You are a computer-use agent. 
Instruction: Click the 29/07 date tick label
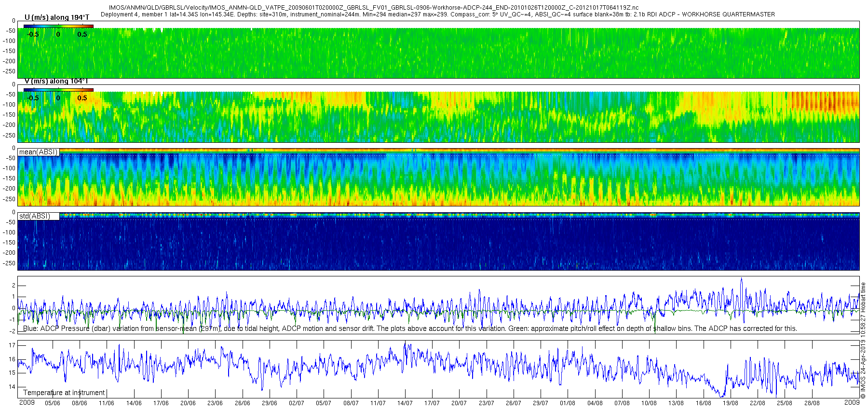541,403
